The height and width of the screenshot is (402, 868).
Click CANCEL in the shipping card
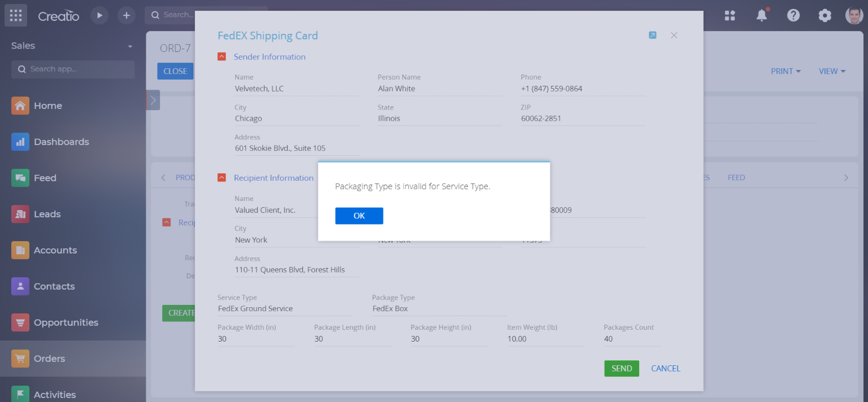(x=666, y=368)
